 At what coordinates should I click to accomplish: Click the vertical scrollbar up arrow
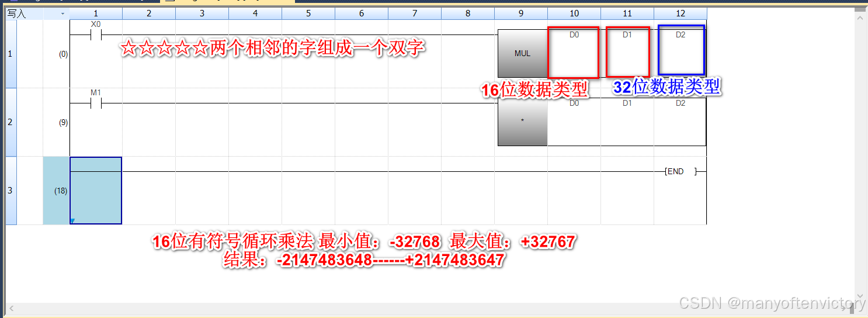click(x=859, y=19)
